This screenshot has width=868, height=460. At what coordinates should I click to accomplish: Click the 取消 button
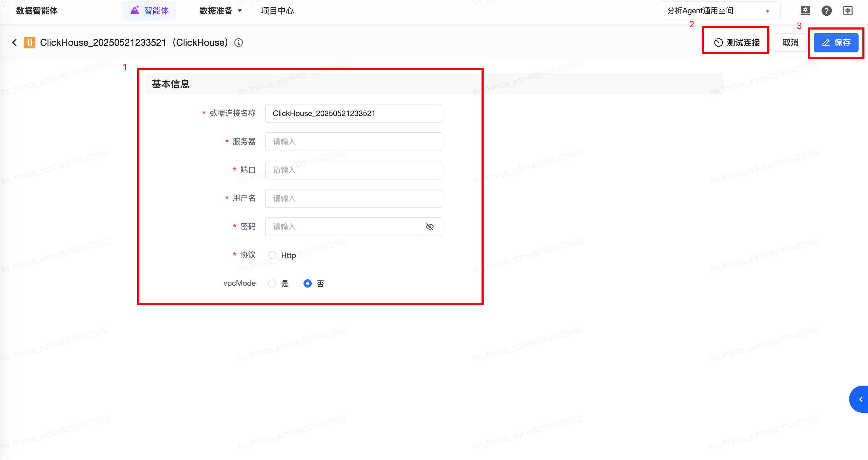[790, 43]
